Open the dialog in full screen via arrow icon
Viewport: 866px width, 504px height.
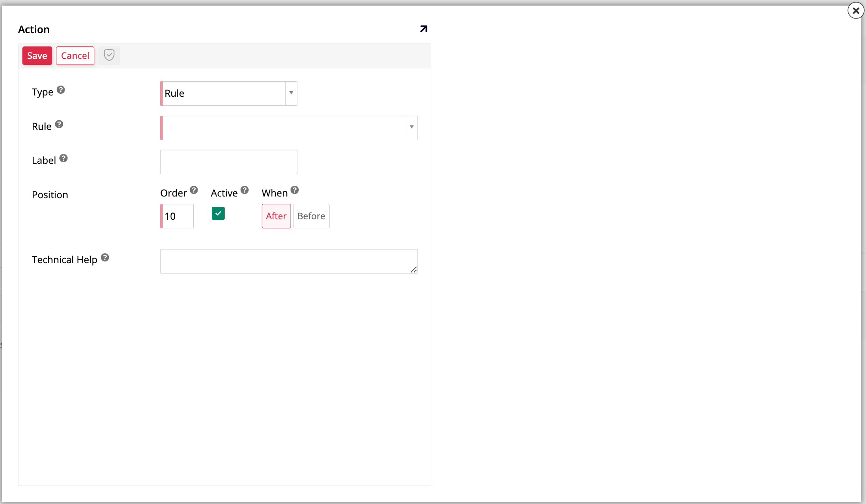pos(423,29)
